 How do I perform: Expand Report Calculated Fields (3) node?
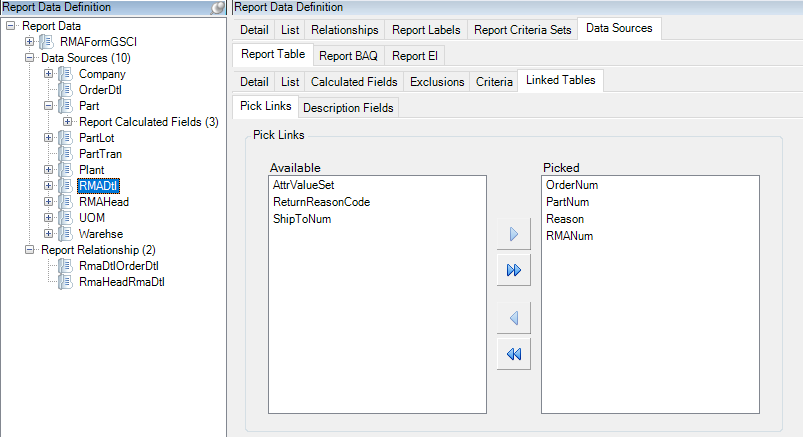67,122
